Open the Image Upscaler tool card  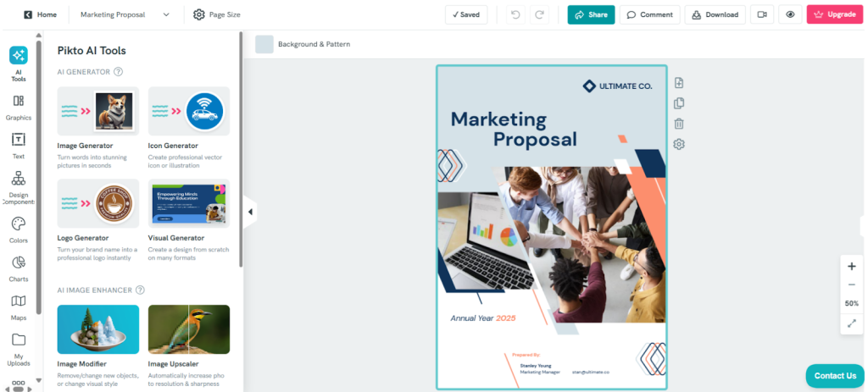[189, 346]
